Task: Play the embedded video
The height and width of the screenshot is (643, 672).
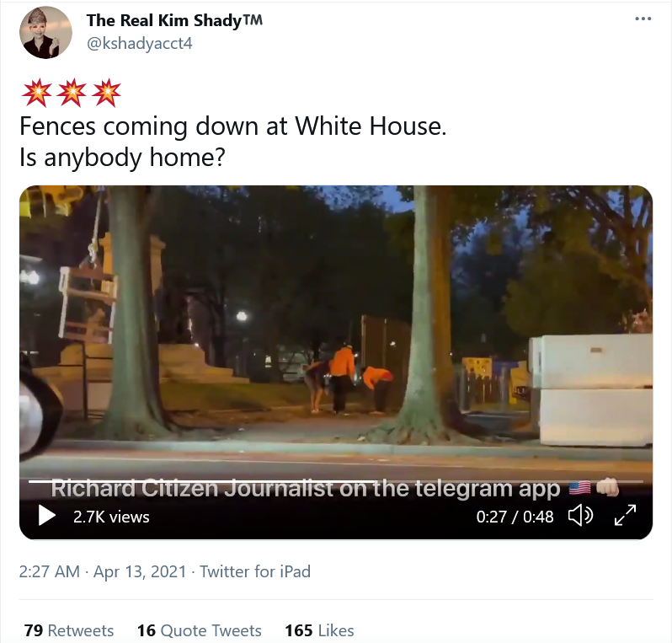Action: (x=46, y=515)
